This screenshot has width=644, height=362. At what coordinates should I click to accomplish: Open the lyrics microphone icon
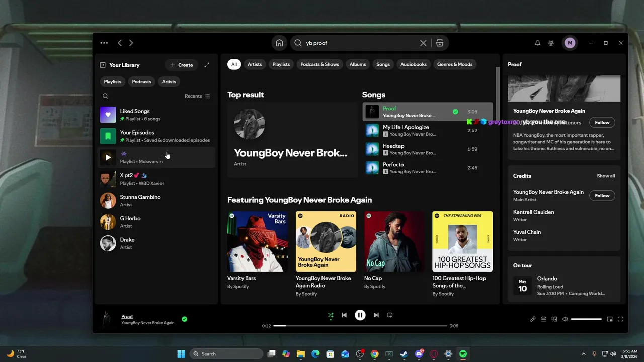[x=533, y=319]
